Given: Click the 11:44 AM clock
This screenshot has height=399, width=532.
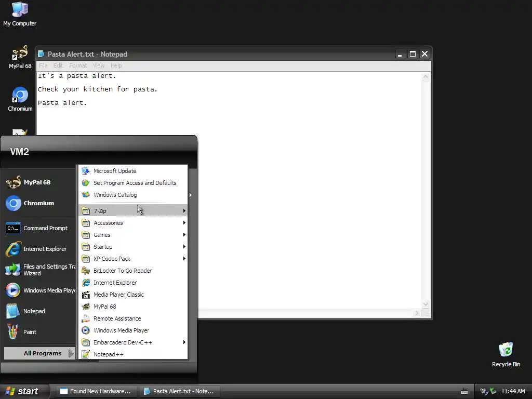Looking at the screenshot, I should tap(513, 391).
